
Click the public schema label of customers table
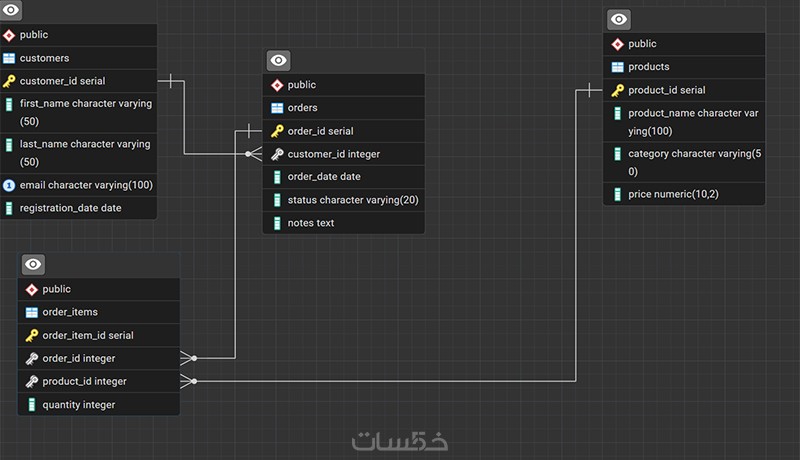coord(34,35)
